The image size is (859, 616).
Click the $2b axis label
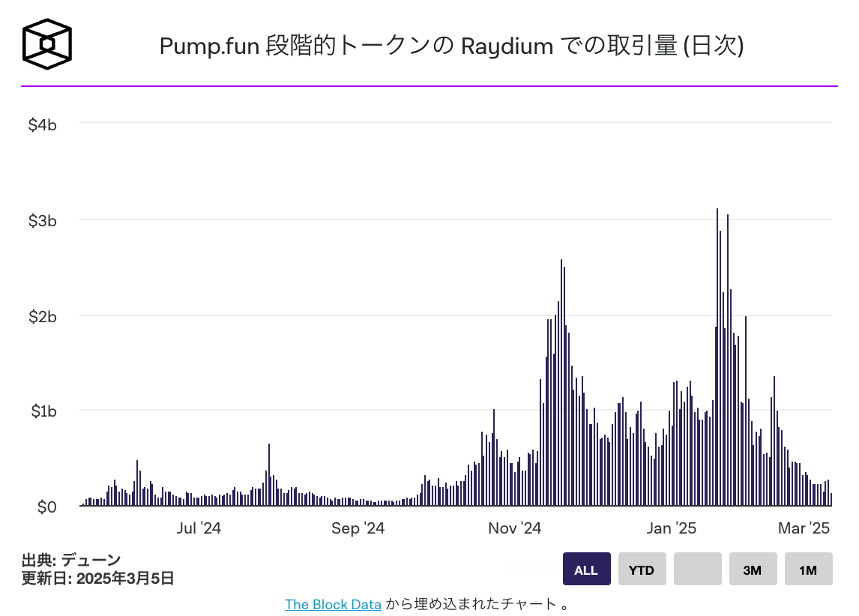42,316
